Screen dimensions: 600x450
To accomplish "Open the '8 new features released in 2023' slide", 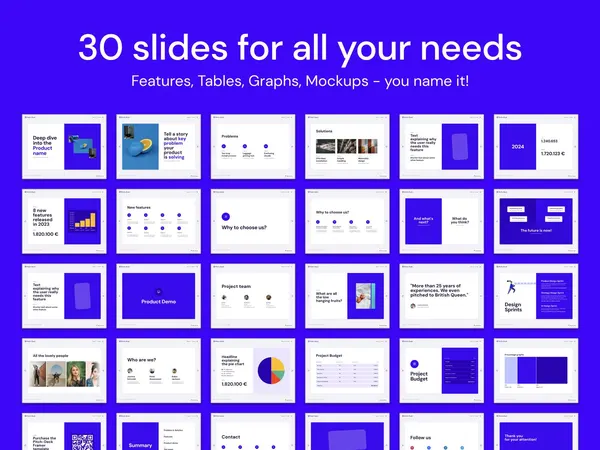I will (64, 221).
